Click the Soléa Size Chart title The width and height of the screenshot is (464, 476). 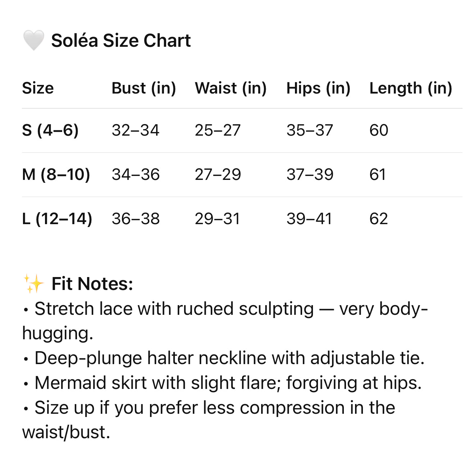point(121,40)
